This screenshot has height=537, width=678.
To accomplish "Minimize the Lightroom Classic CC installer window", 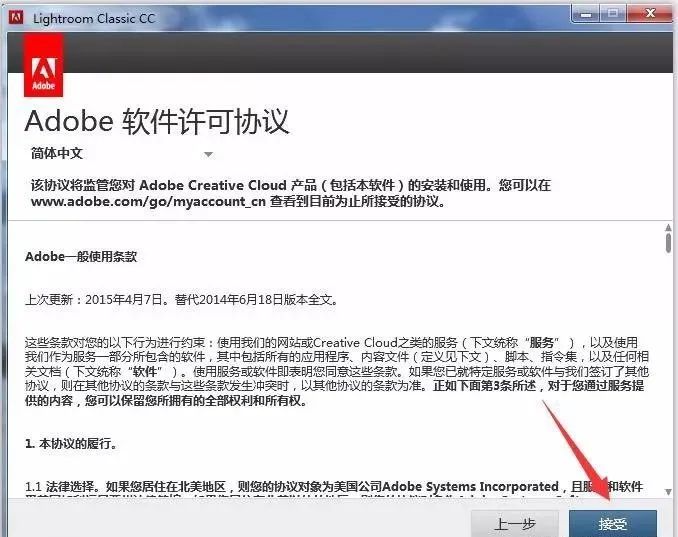I will coord(586,14).
